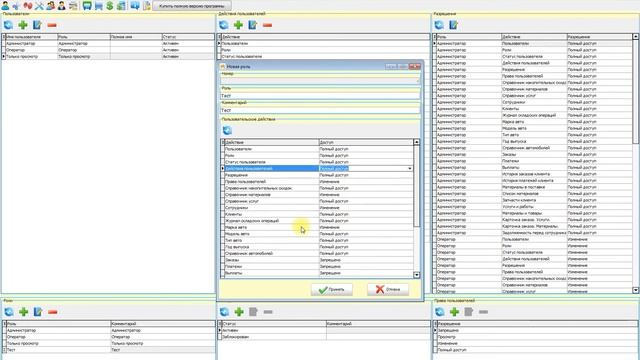Open the first user icon in main toolbar
Viewport: 640px width, 360px height.
[x=5, y=6]
